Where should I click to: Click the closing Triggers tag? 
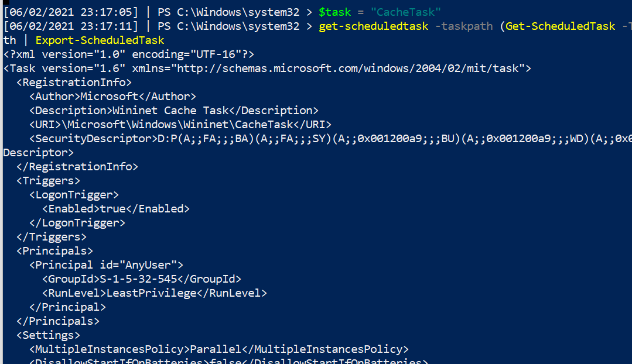pyautogui.click(x=52, y=237)
